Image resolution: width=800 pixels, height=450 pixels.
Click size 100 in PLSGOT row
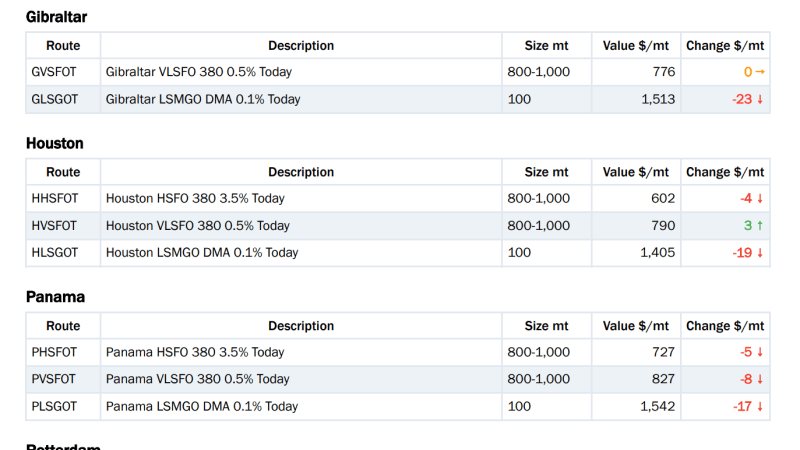[519, 407]
